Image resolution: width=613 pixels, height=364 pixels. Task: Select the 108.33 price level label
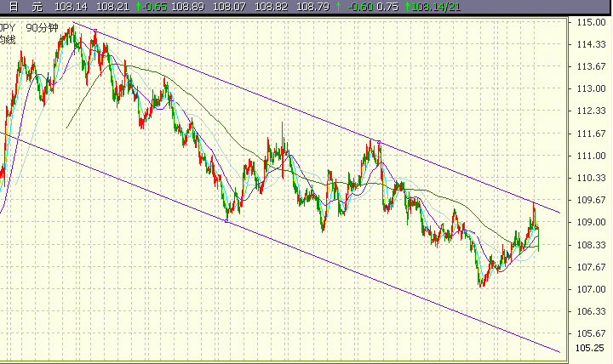592,245
